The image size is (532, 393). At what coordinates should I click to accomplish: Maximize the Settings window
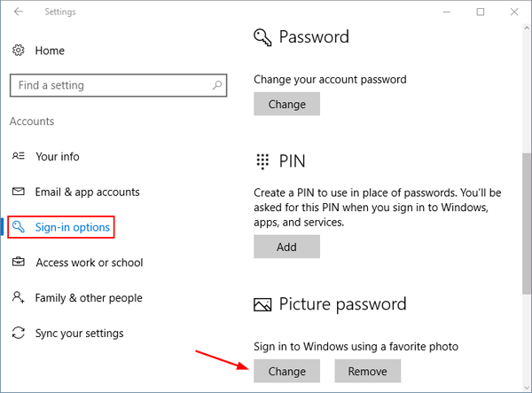pos(481,12)
